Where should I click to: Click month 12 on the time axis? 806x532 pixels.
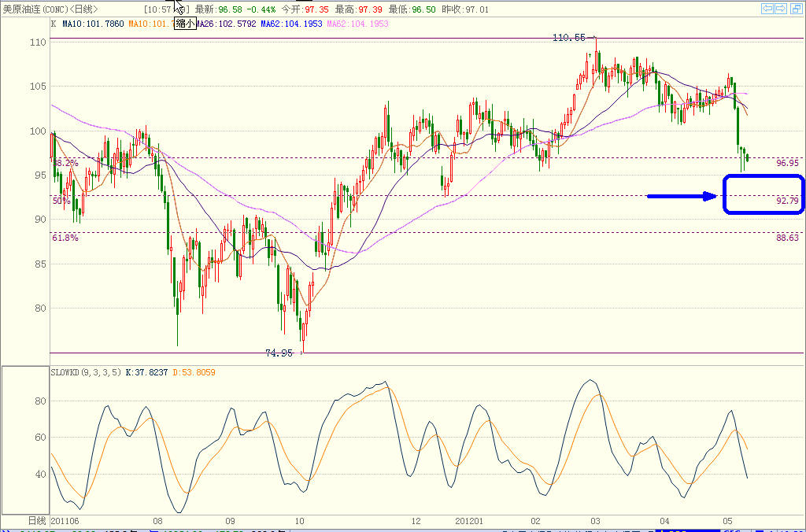pos(416,521)
